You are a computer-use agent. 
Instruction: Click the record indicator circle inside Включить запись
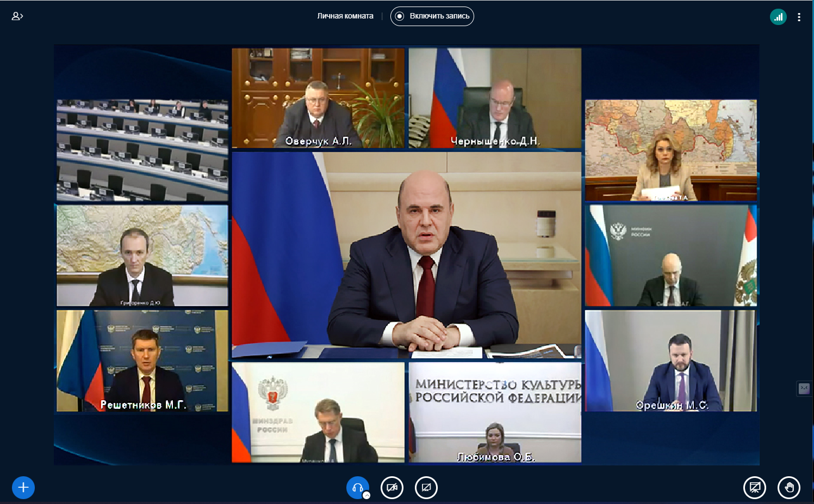pos(400,16)
